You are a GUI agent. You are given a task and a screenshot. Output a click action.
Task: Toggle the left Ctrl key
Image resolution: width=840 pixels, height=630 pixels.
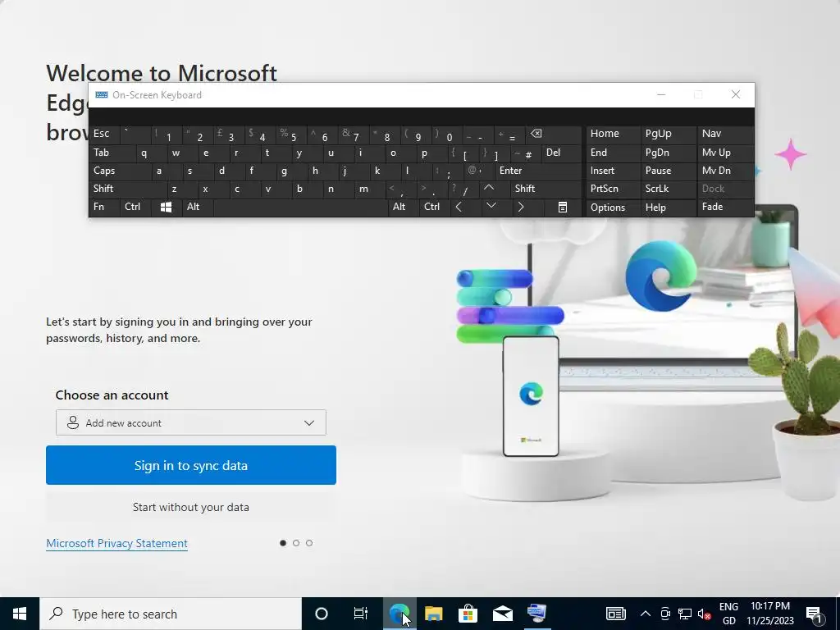tap(135, 208)
